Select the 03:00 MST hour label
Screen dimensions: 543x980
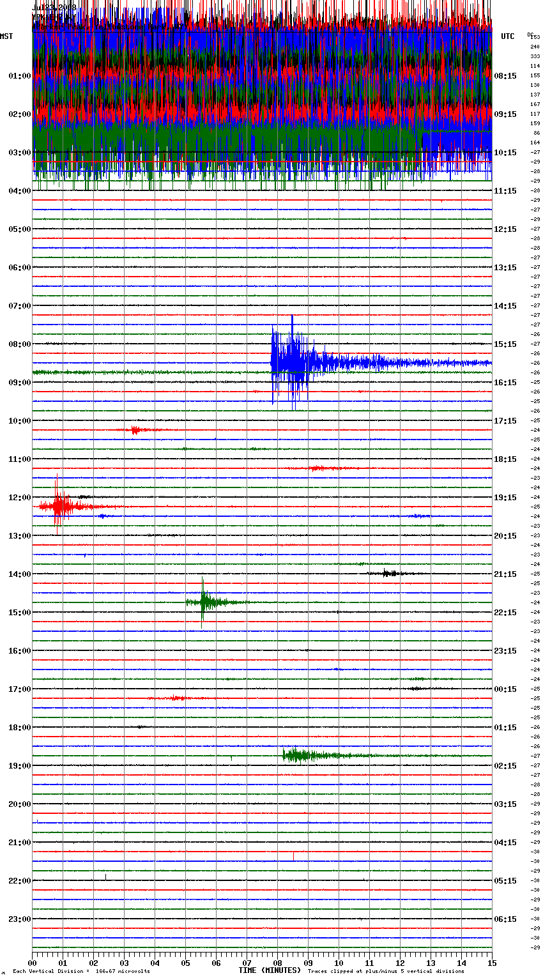[20, 153]
